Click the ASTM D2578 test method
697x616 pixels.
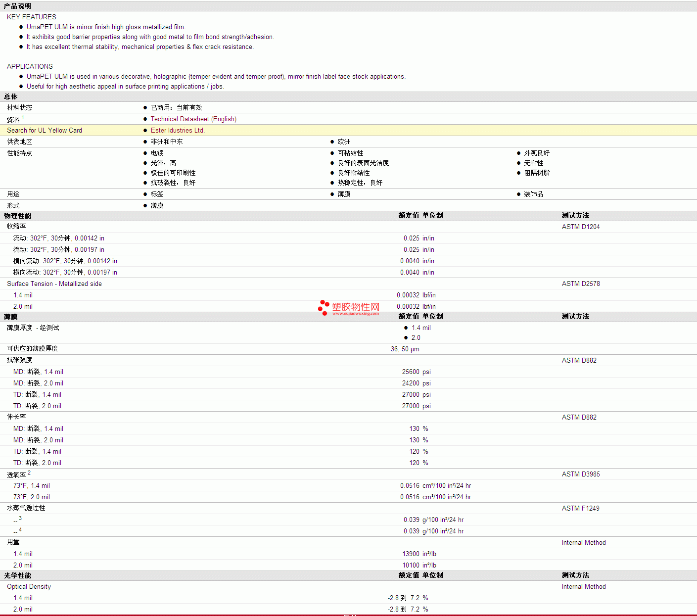click(581, 284)
